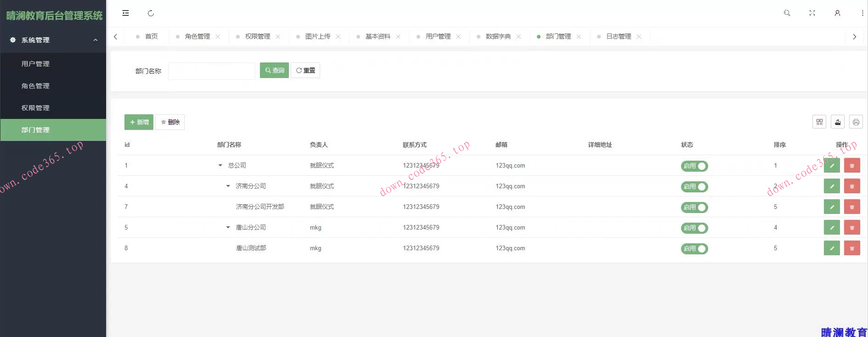This screenshot has height=337, width=868.
Task: Collapse the 总公司 tree node
Action: tap(220, 165)
